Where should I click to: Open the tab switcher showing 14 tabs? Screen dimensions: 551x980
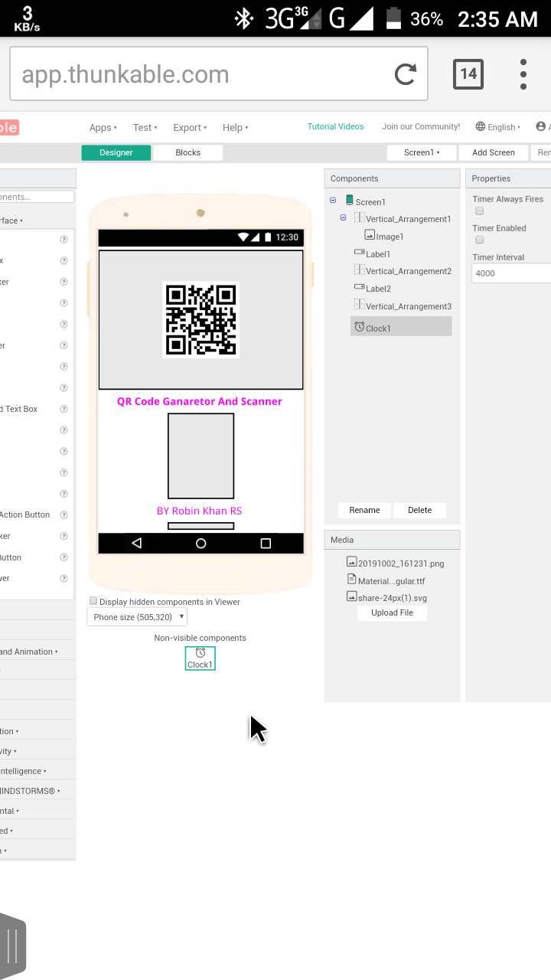468,74
